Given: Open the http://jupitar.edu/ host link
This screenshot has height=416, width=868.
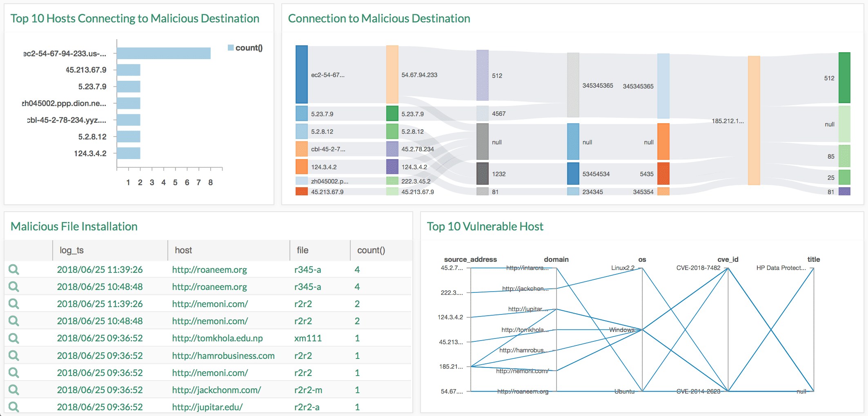Looking at the screenshot, I should point(207,406).
